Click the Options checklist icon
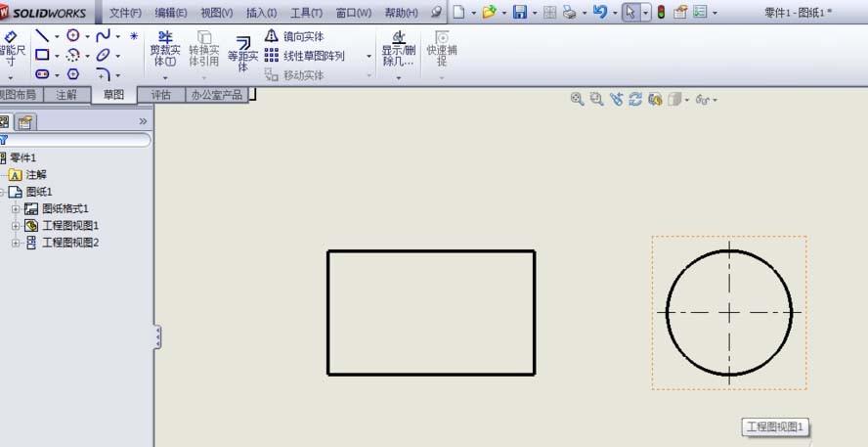Viewport: 868px width, 447px height. click(x=700, y=12)
